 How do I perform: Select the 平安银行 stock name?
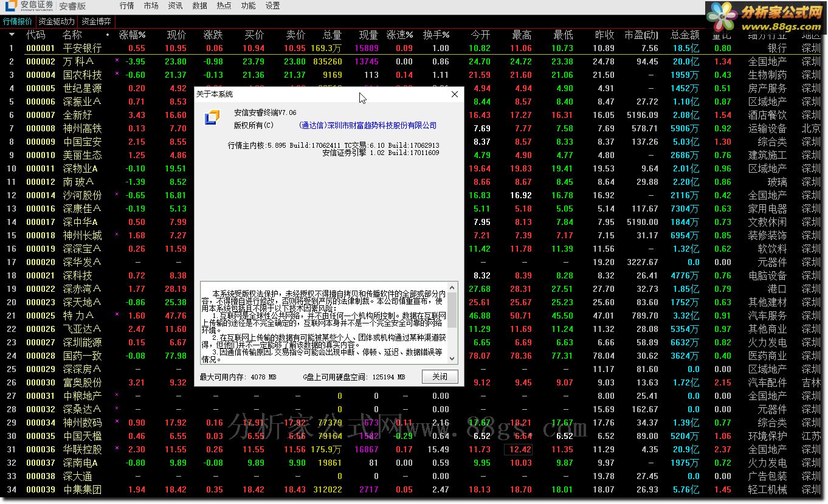pos(83,48)
